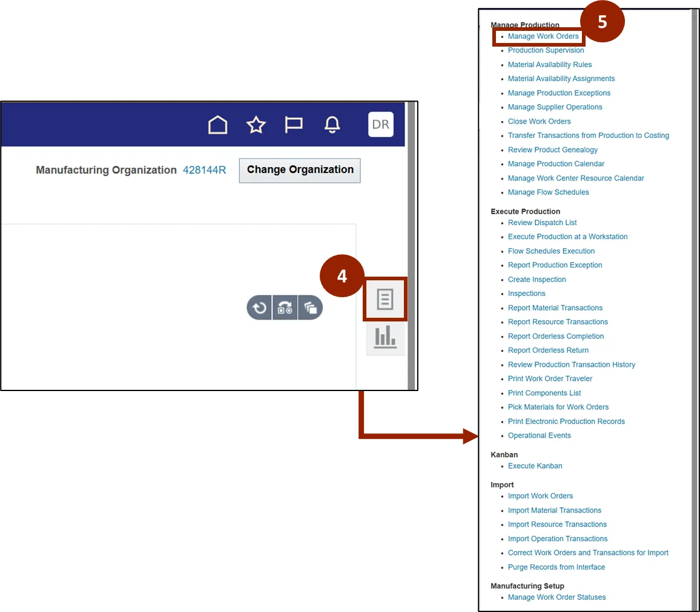Viewport: 700px width, 612px height.
Task: Open Manage Flow Schedules
Action: tap(548, 192)
